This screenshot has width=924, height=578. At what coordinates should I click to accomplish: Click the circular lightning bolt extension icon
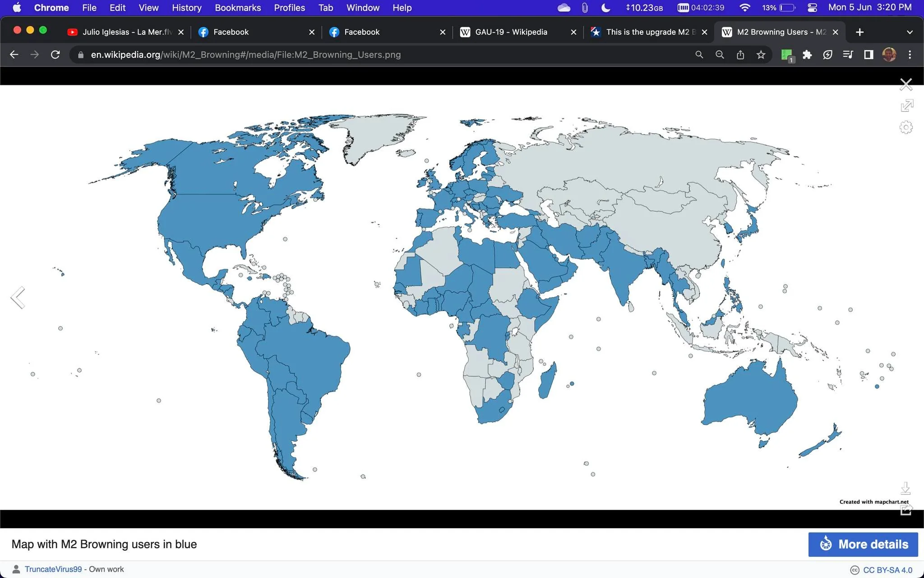click(x=827, y=55)
